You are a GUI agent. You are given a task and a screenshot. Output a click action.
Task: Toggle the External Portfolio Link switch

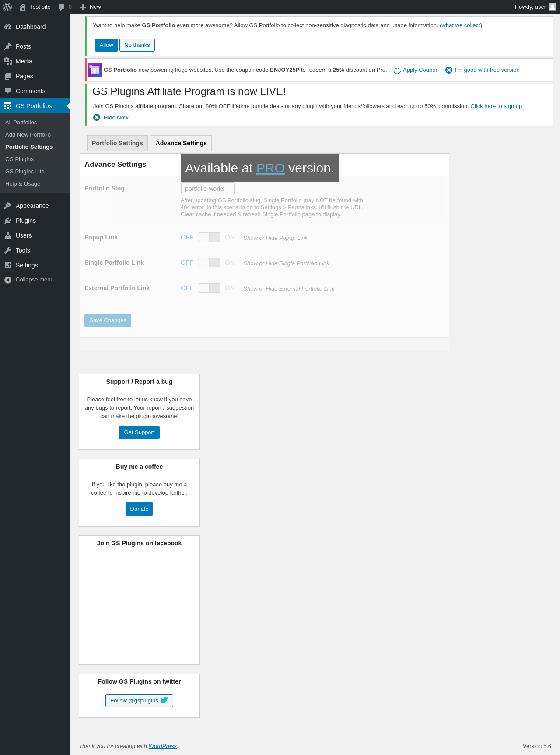click(x=209, y=288)
